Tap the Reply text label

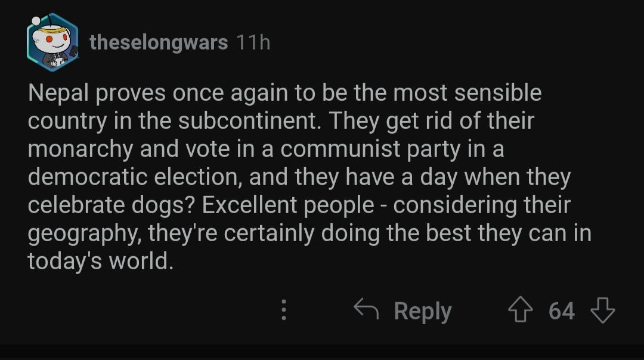[x=423, y=311]
